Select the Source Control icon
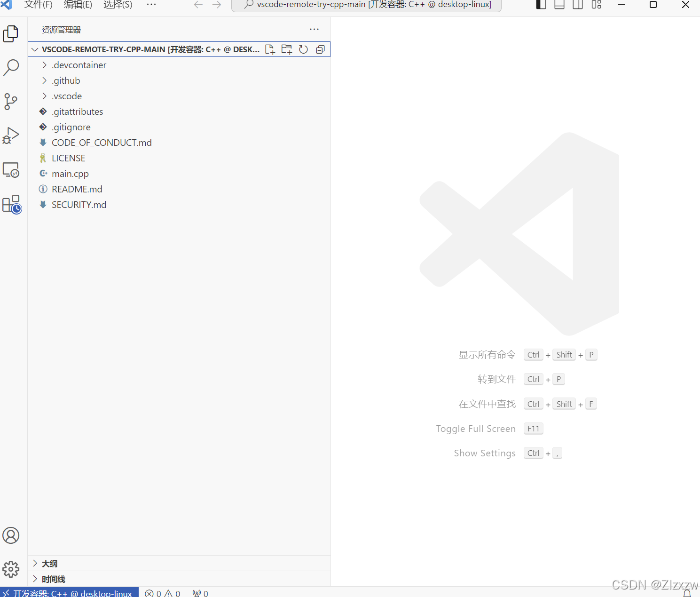The width and height of the screenshot is (700, 597). pos(11,102)
